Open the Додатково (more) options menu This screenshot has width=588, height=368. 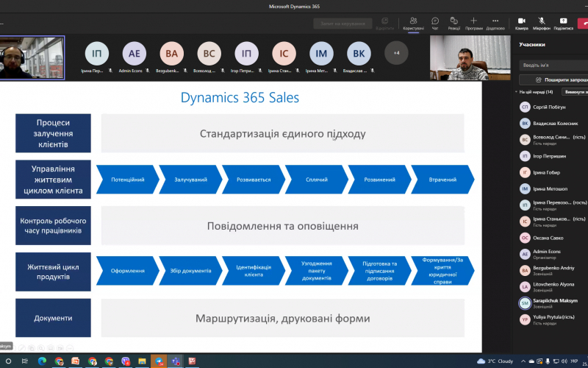495,24
